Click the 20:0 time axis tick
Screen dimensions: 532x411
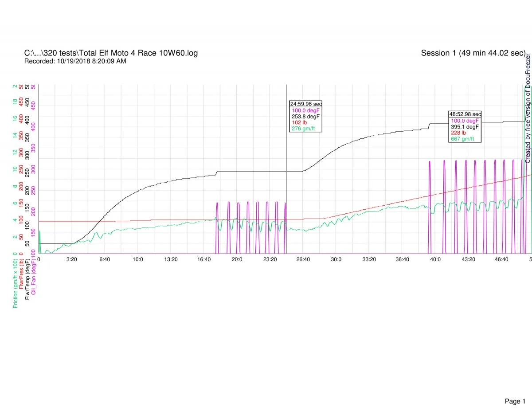(237, 259)
